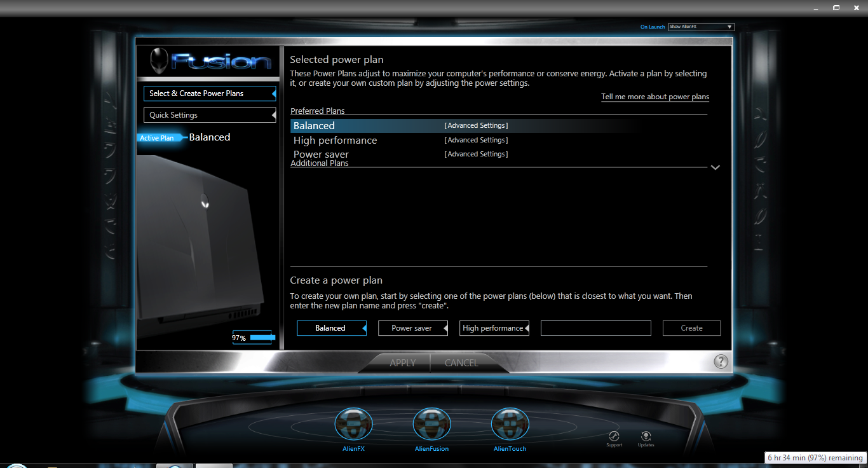Open the Show AlienFX on-launch dropdown

pos(701,27)
